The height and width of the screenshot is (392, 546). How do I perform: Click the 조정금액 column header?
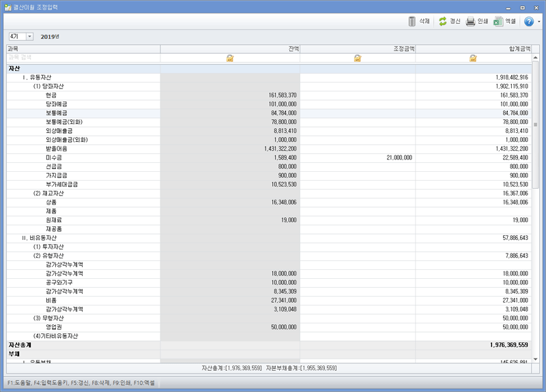tap(357, 49)
